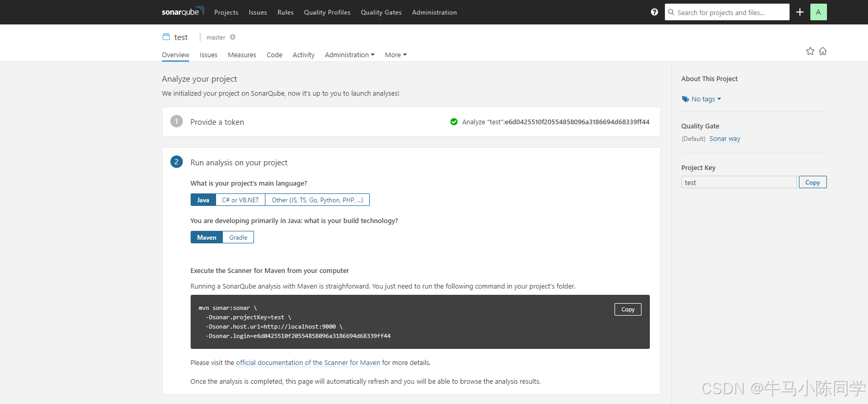Switch to the Activity tab
Viewport: 868px width, 404px height.
click(303, 55)
